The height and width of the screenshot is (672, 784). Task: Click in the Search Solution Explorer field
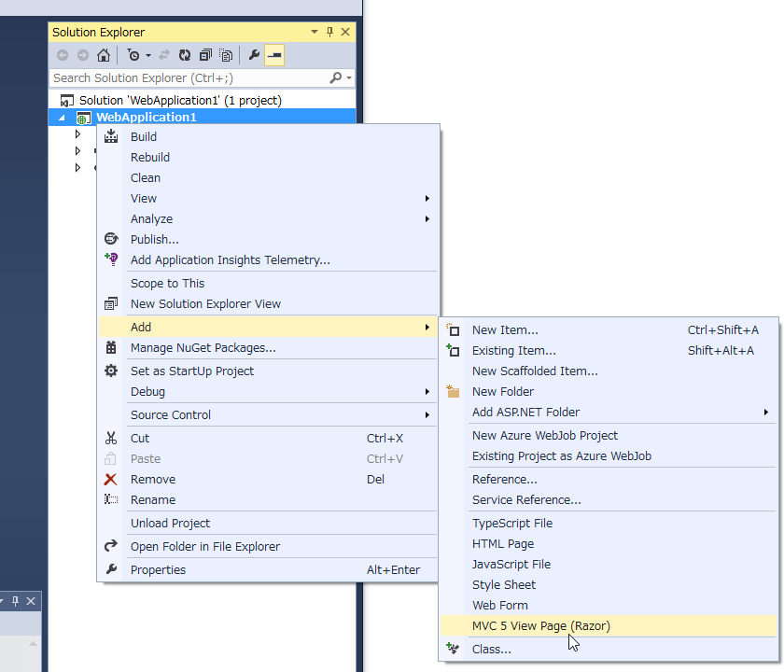[x=190, y=78]
